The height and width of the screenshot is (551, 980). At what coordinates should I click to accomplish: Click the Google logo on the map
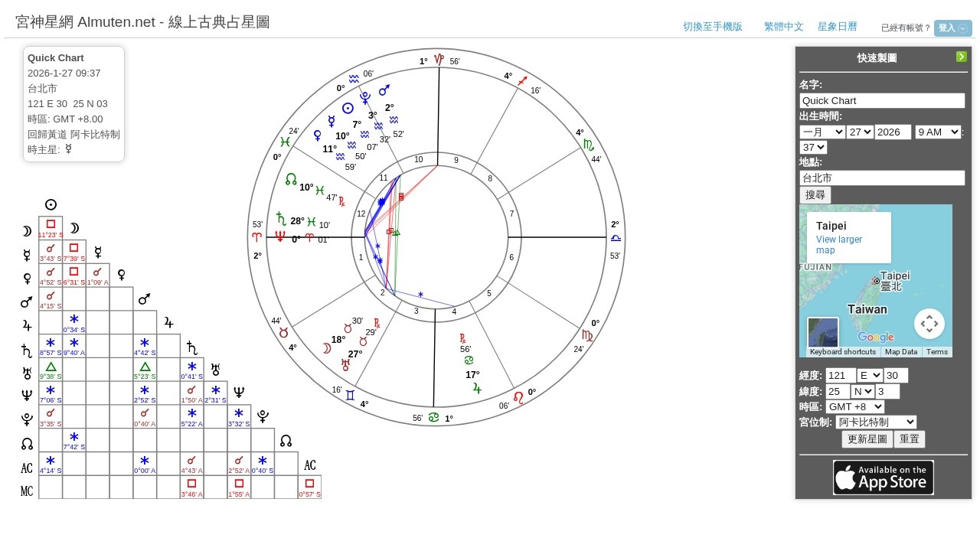tap(874, 337)
